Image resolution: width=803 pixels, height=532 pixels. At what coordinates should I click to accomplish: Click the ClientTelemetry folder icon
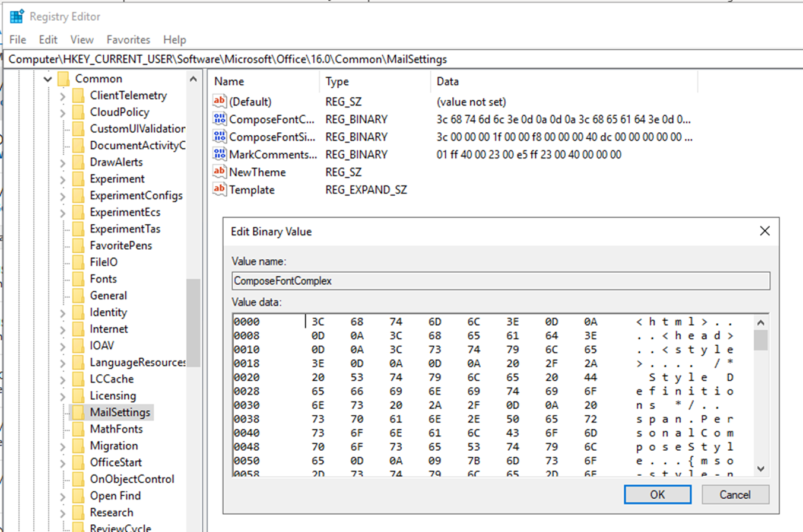tap(78, 95)
